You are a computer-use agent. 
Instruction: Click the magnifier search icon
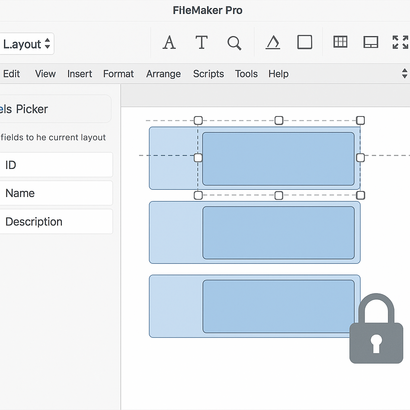pyautogui.click(x=234, y=43)
